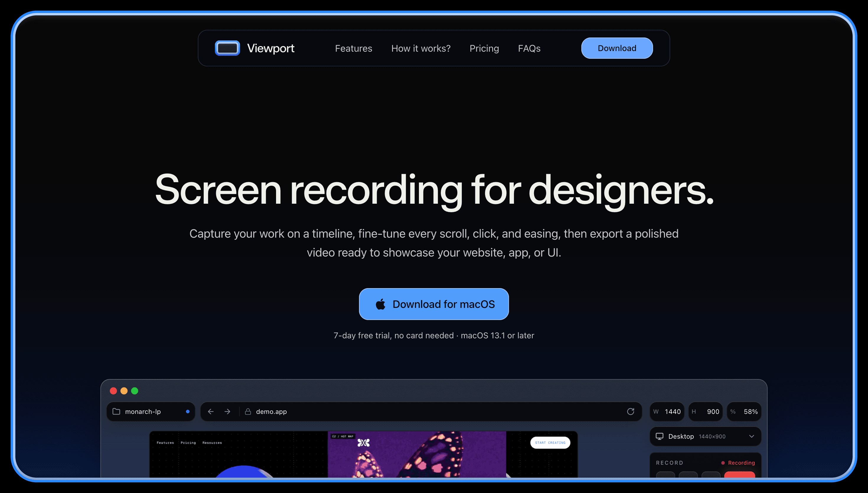This screenshot has width=868, height=493.
Task: Click the C2 / HOT MAP label
Action: pyautogui.click(x=342, y=436)
